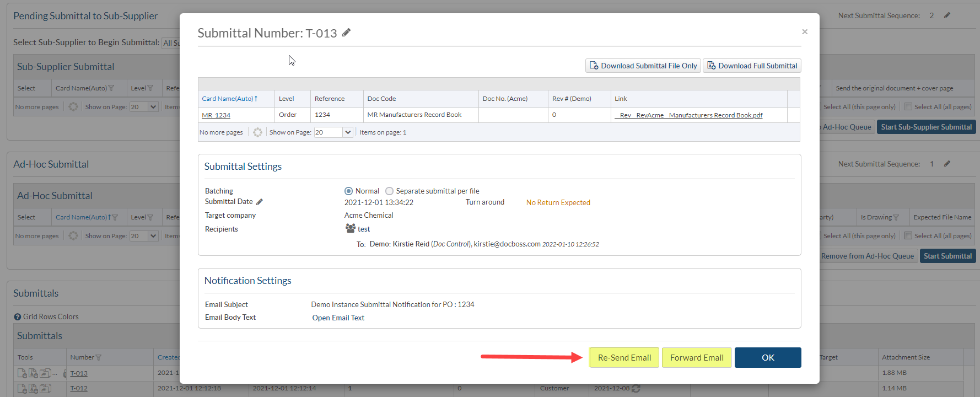Click the modal Show on Page input field
This screenshot has width=980, height=397.
tap(328, 132)
